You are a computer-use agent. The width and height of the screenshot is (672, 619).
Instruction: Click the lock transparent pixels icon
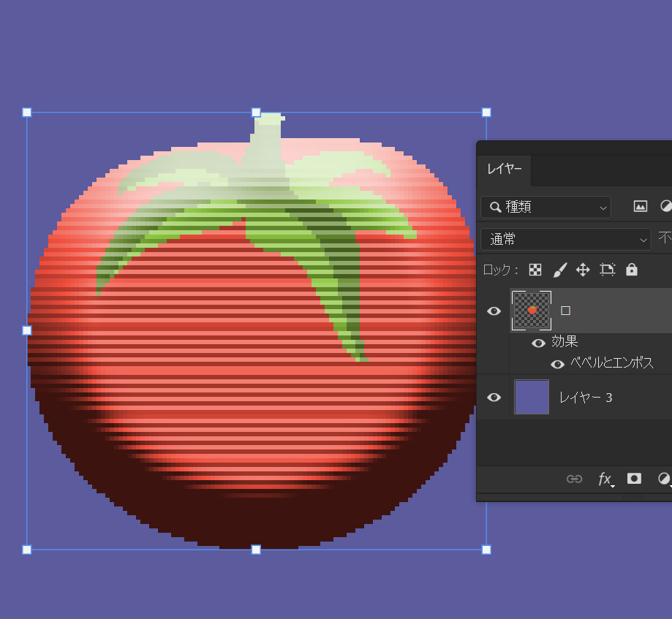pos(535,270)
